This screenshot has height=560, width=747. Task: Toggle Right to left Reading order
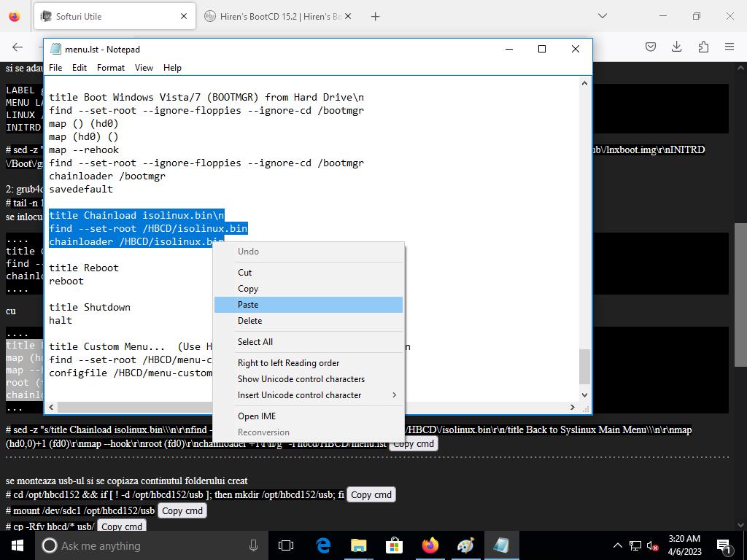tap(288, 363)
